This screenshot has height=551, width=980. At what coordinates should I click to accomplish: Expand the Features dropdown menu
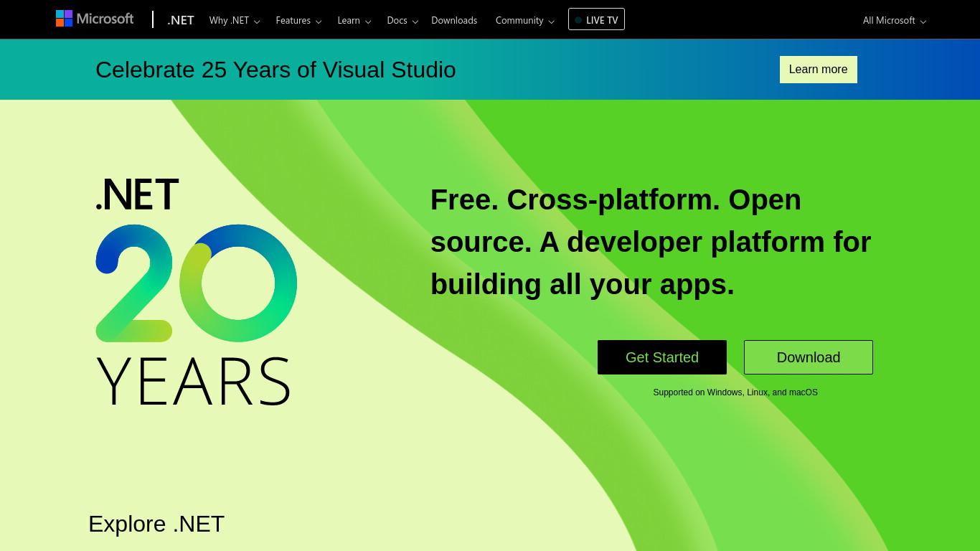[298, 20]
